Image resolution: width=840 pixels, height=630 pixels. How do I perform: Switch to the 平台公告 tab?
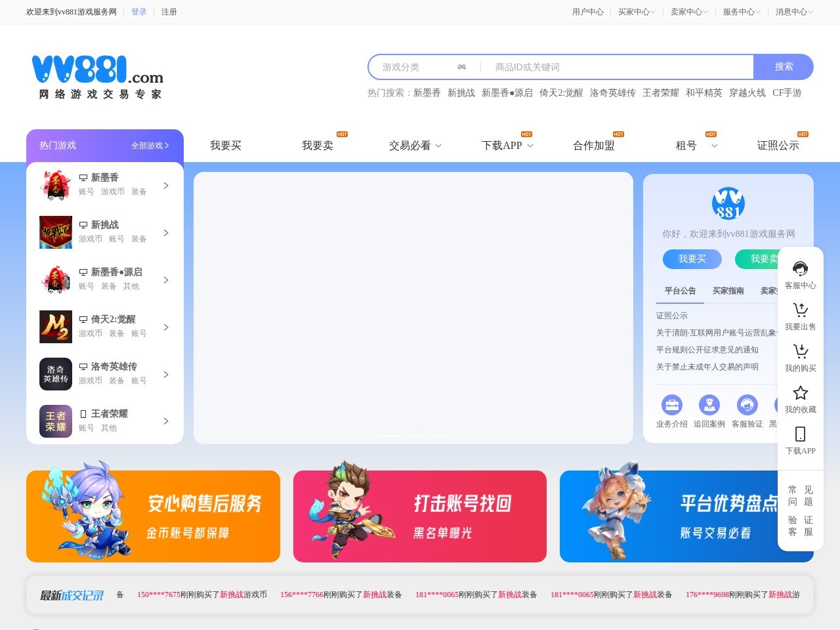(x=680, y=291)
